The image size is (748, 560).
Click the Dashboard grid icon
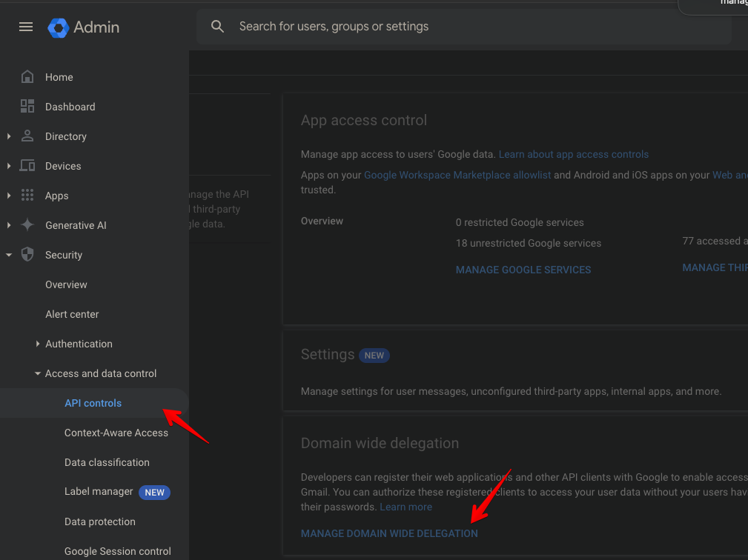click(27, 106)
